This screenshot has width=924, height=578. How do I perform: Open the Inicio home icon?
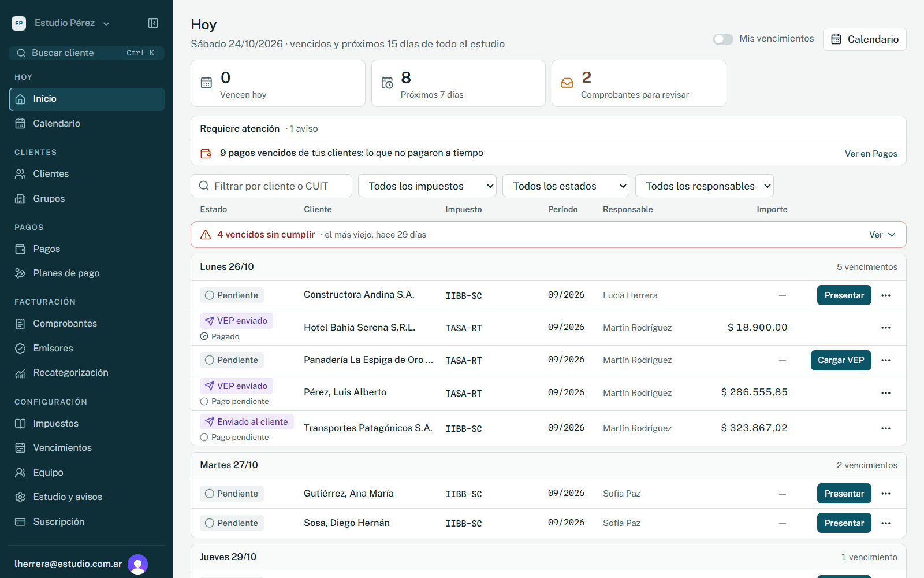coord(20,99)
